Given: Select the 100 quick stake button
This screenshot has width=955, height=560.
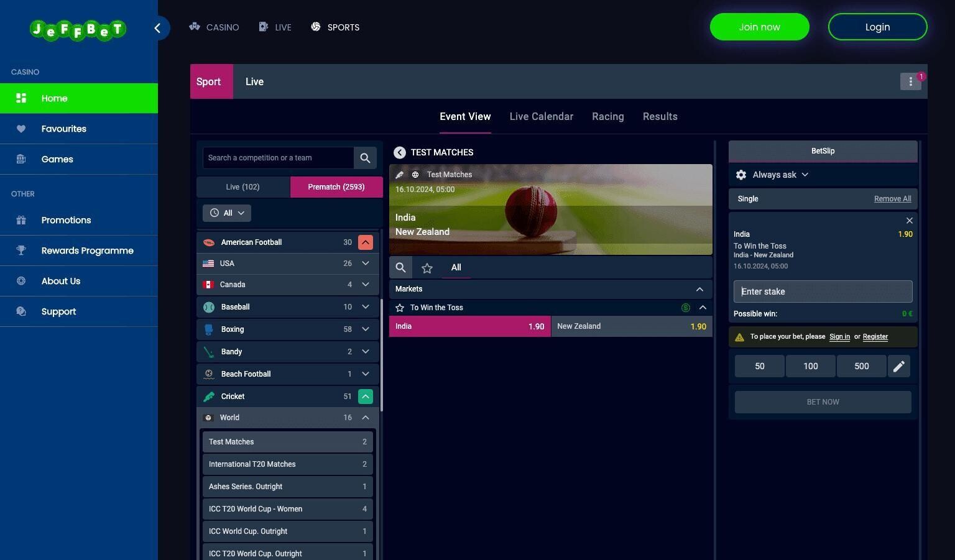Looking at the screenshot, I should (810, 366).
